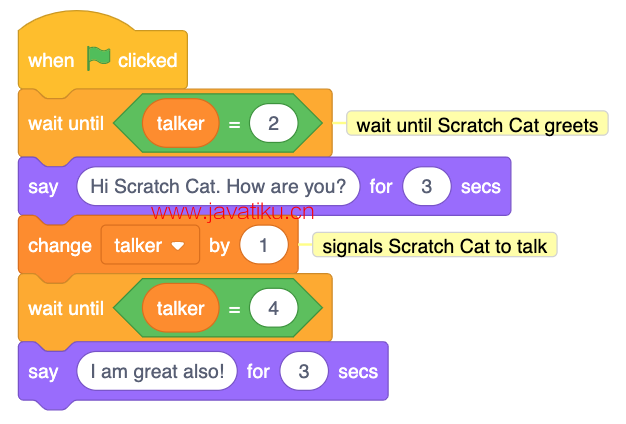
Task: Open the talker variable dropdown arrow
Action: (x=178, y=246)
